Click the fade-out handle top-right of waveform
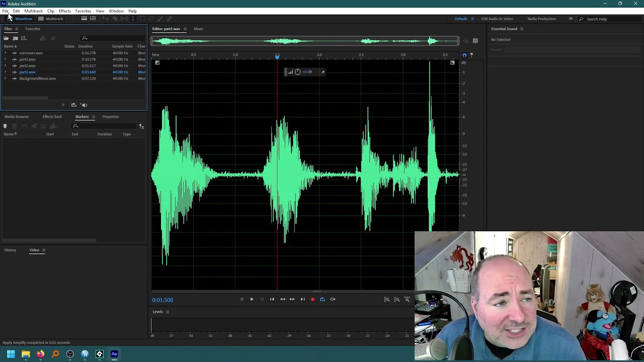The width and height of the screenshot is (644, 362). coord(452,63)
